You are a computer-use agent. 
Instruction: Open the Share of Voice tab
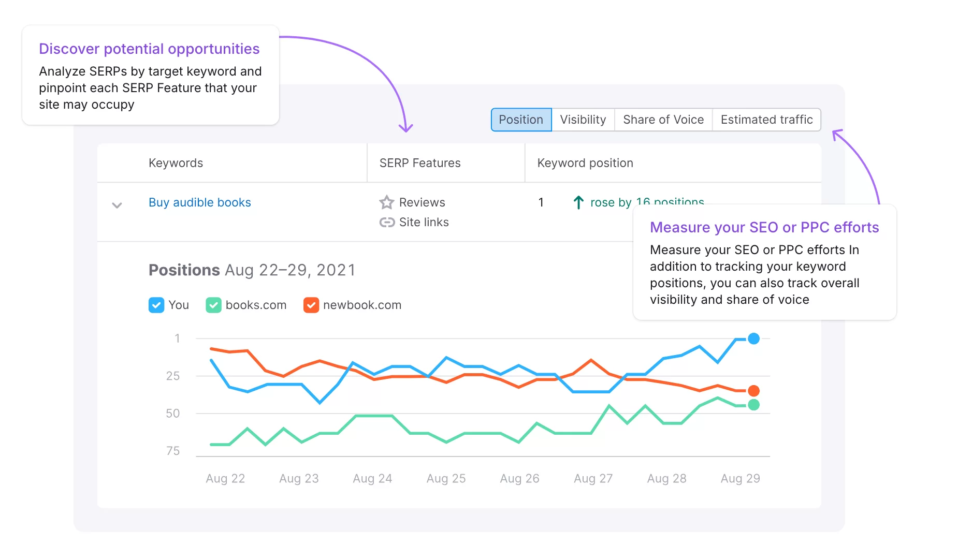click(663, 120)
